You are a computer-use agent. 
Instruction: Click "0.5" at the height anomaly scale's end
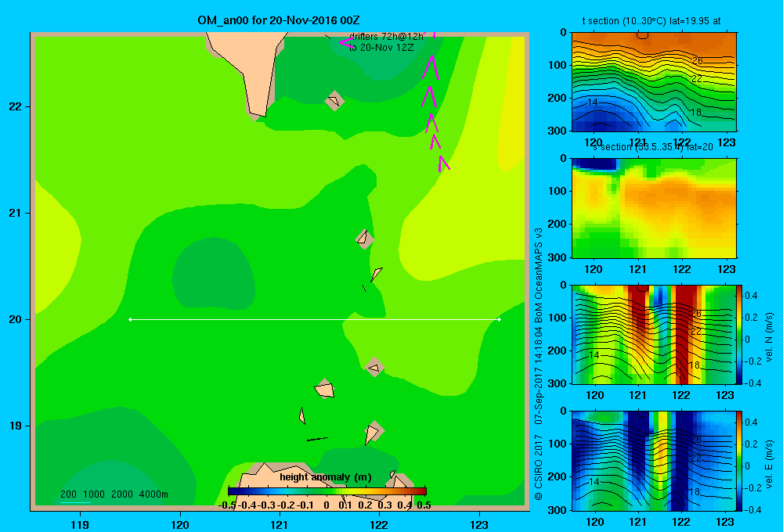point(424,505)
